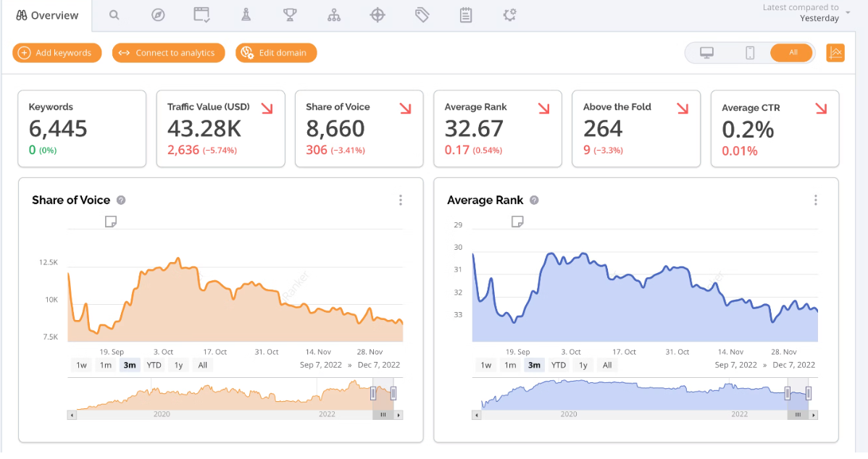Select 1w range on Average Rank chart

(x=486, y=365)
